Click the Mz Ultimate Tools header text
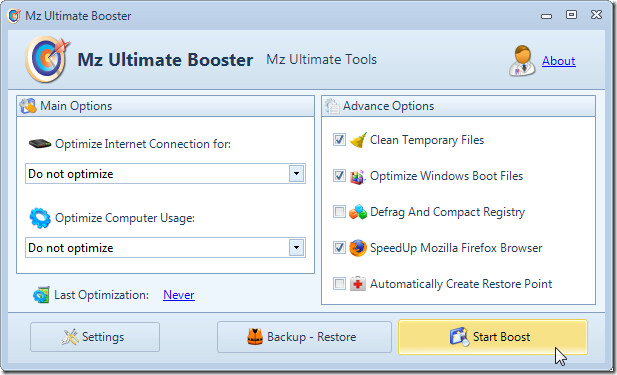 [321, 59]
